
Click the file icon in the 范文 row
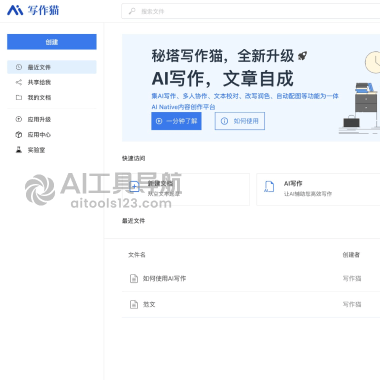(x=134, y=304)
